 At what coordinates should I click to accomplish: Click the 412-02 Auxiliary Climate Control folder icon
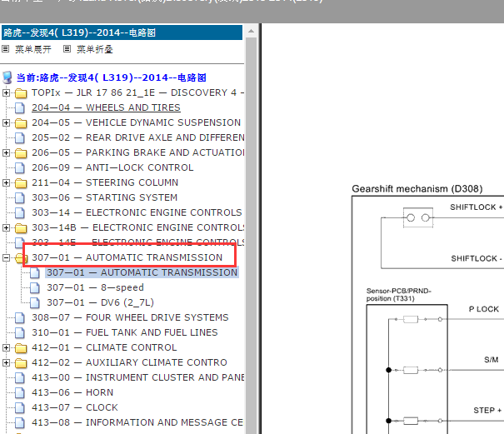(21, 363)
